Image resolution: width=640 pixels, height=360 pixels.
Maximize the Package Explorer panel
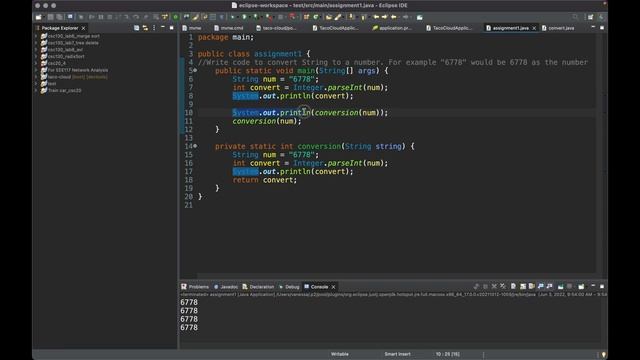[x=171, y=27]
